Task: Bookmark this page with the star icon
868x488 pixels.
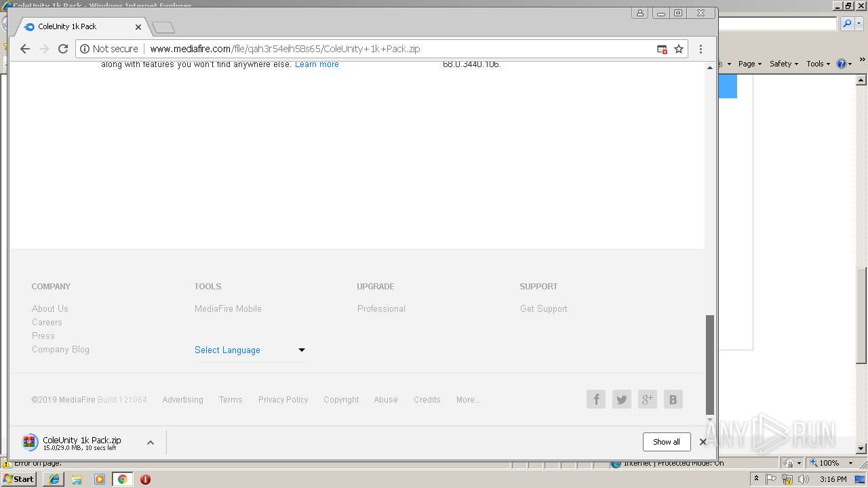Action: pyautogui.click(x=678, y=49)
